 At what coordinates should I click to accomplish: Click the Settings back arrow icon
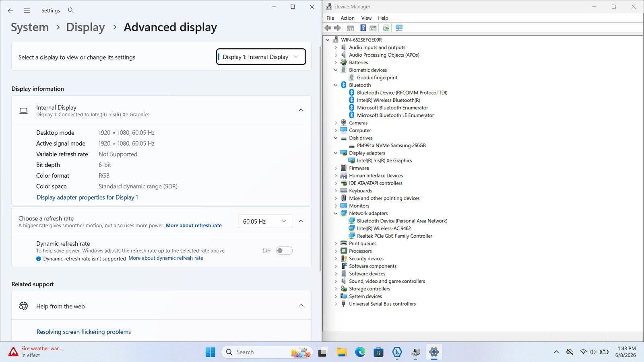10,11
